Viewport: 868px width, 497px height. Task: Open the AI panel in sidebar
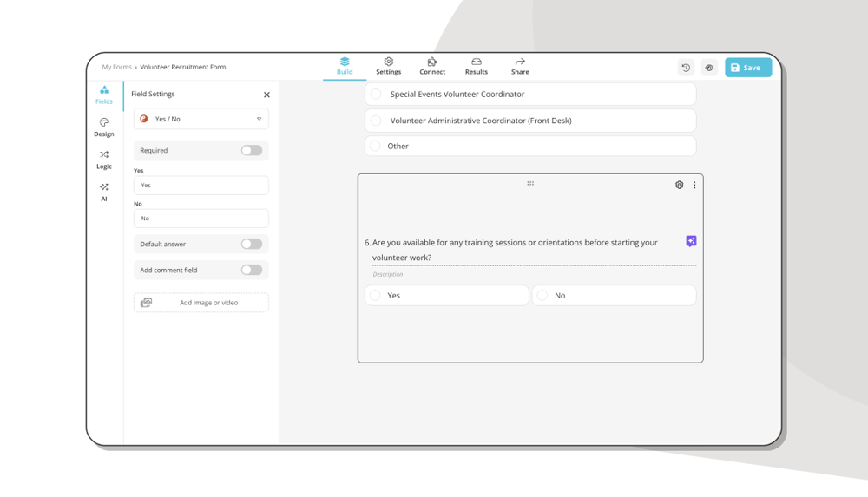point(104,192)
